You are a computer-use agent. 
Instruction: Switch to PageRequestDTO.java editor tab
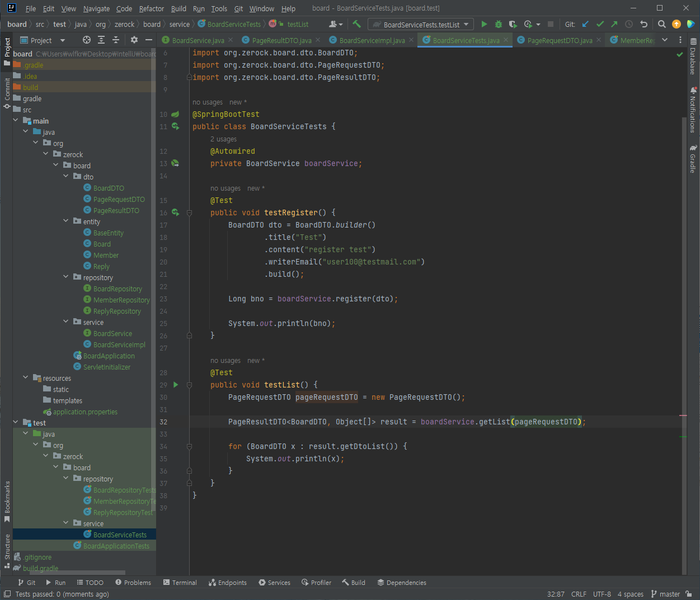[x=560, y=40]
